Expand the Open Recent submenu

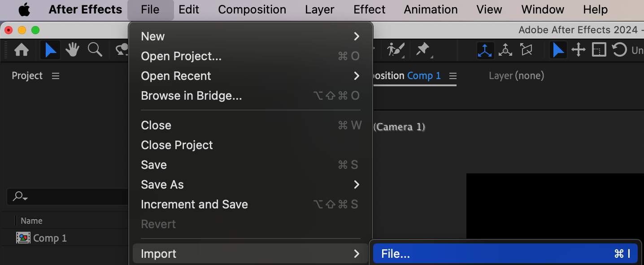coord(250,76)
